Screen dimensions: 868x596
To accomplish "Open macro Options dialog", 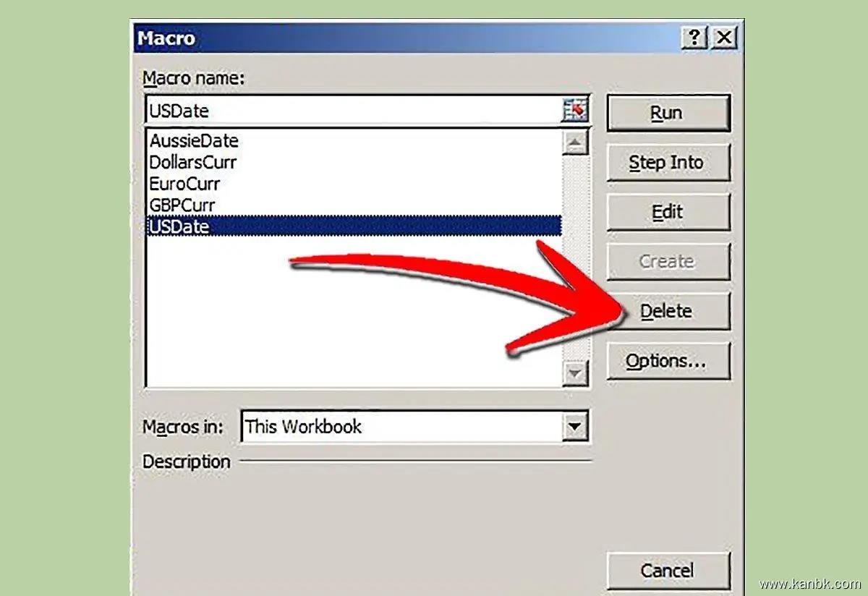I will click(668, 361).
